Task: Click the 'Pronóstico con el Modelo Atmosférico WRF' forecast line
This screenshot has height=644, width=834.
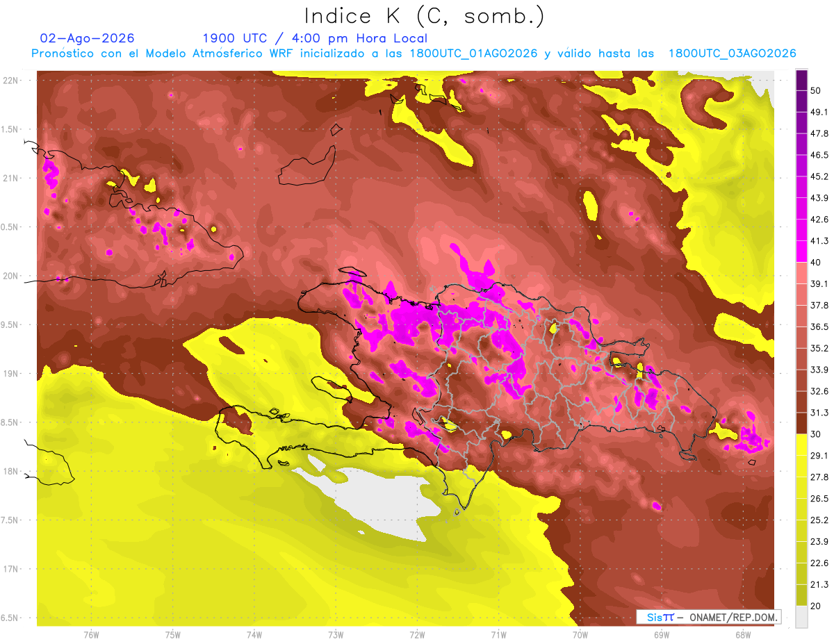Action: point(414,53)
